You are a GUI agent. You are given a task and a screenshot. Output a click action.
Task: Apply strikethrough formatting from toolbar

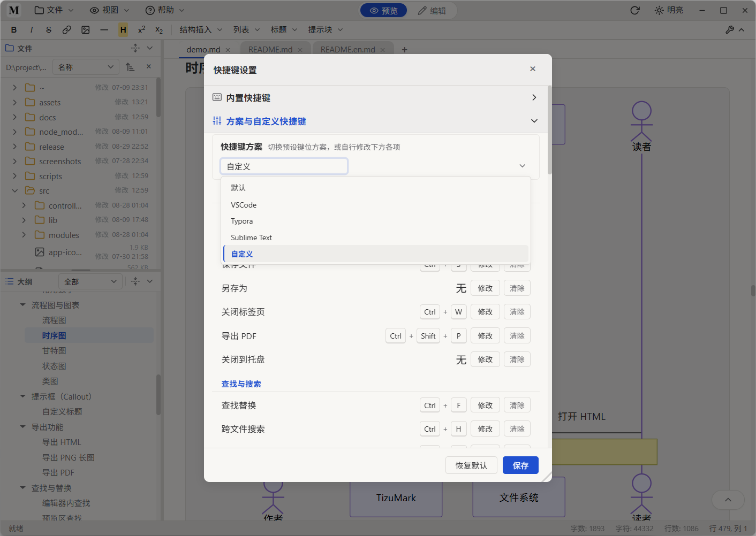(x=49, y=30)
